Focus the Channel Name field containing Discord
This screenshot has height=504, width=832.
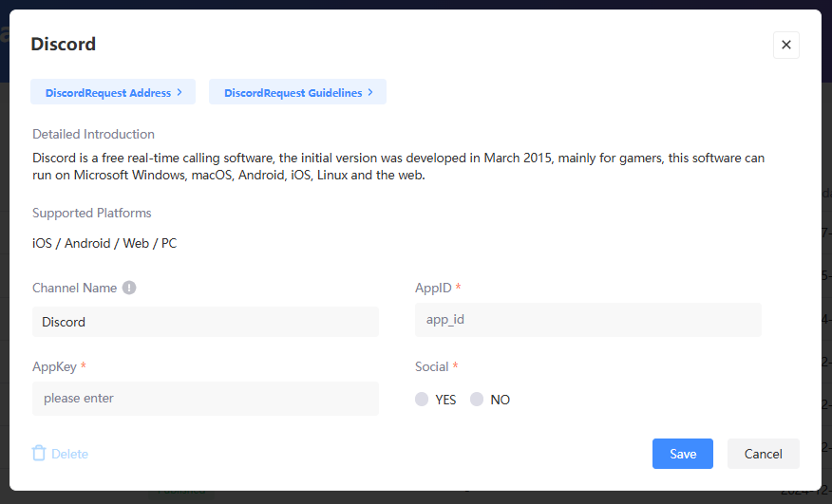(x=205, y=322)
